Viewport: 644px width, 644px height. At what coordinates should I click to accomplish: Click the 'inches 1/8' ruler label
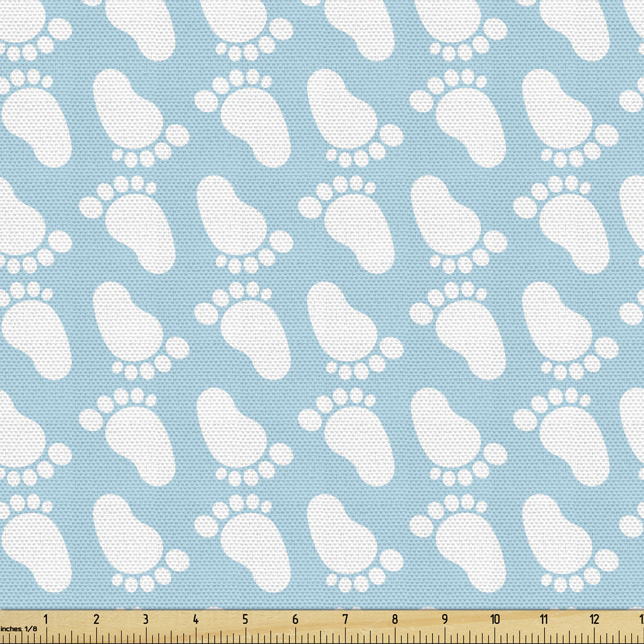click(18, 629)
